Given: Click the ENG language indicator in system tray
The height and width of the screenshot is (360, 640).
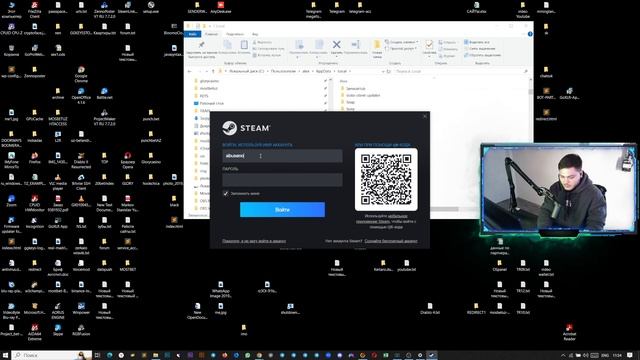Looking at the screenshot, I should point(605,355).
